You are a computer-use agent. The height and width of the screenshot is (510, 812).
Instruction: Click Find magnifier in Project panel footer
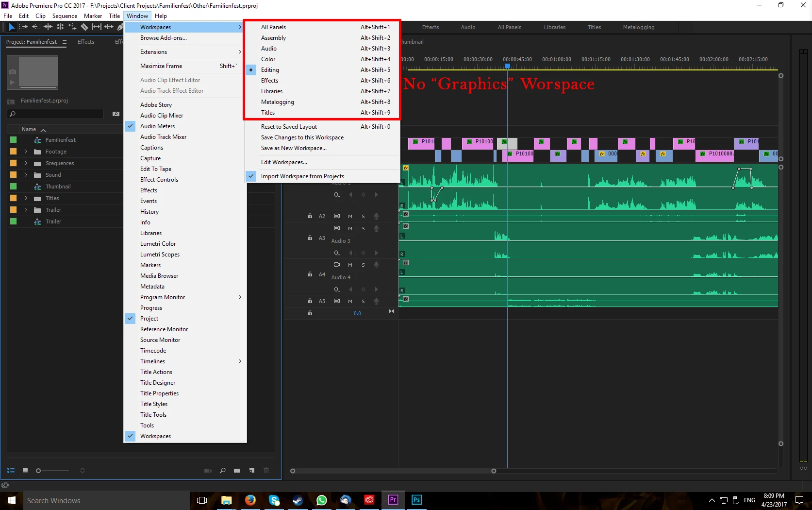pos(223,471)
